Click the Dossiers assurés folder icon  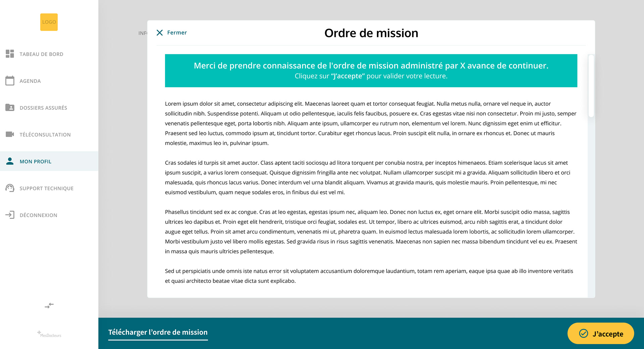tap(10, 107)
